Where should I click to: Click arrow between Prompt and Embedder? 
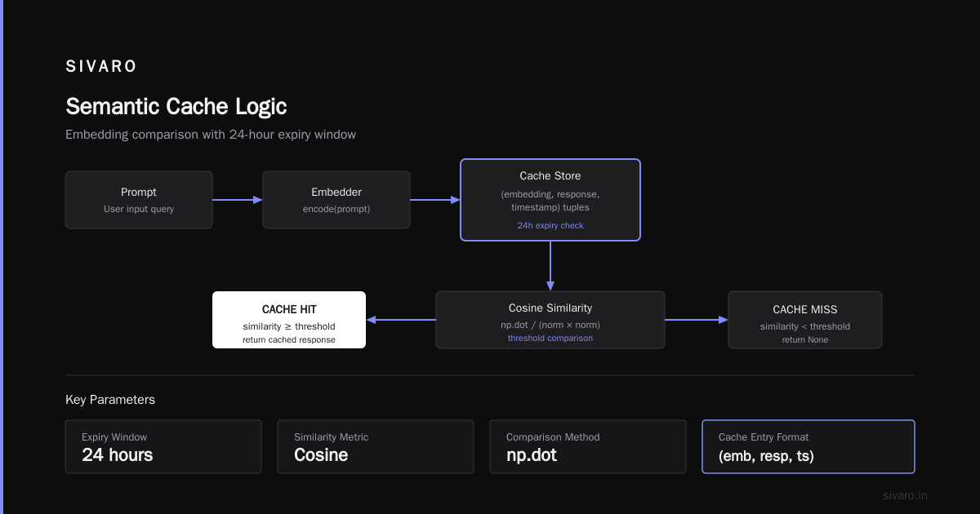[238, 200]
